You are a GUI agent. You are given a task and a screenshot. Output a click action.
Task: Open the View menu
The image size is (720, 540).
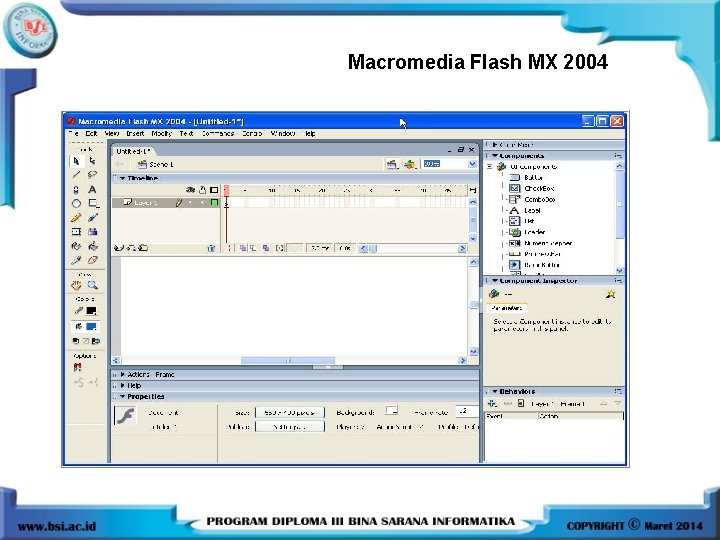(x=112, y=134)
